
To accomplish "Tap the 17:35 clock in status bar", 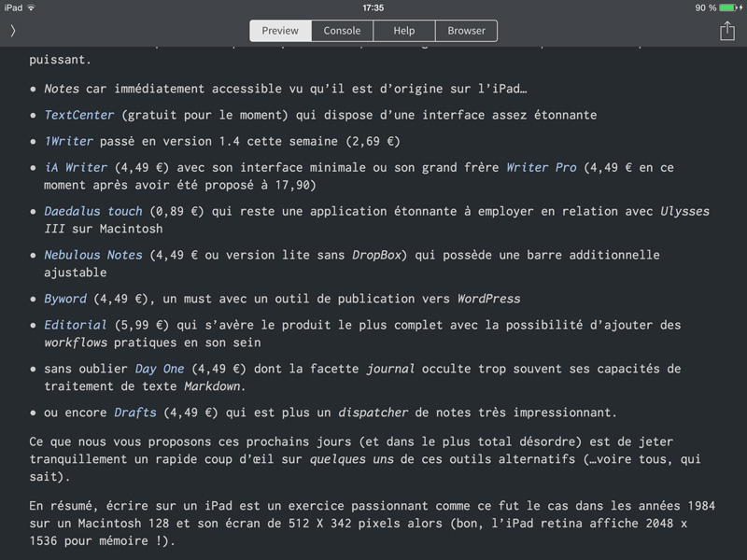I will [373, 7].
